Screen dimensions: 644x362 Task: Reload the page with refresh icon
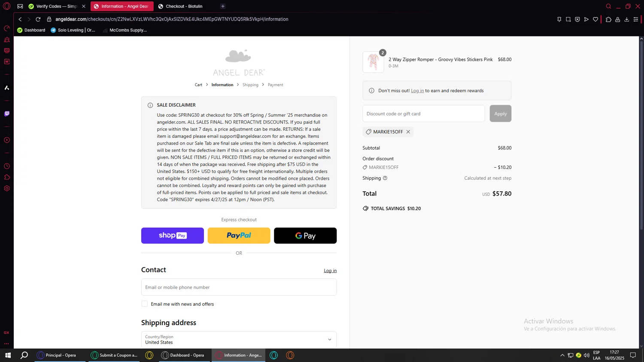point(38,19)
